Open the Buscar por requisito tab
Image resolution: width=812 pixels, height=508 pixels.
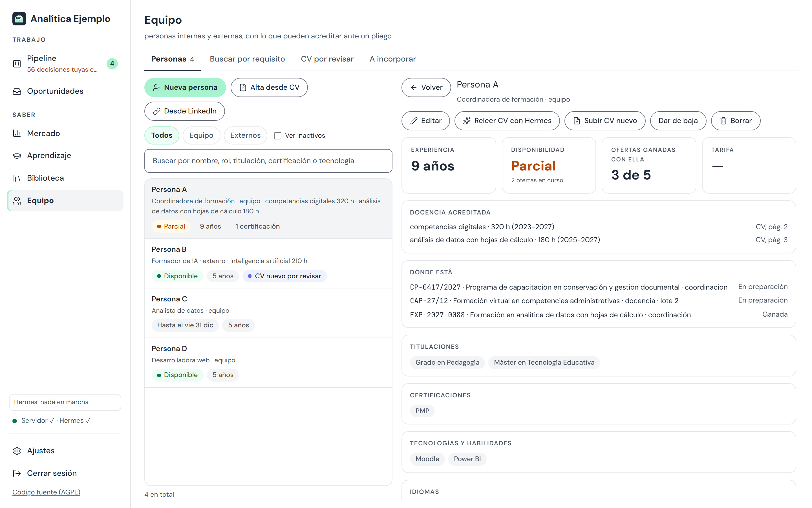247,59
